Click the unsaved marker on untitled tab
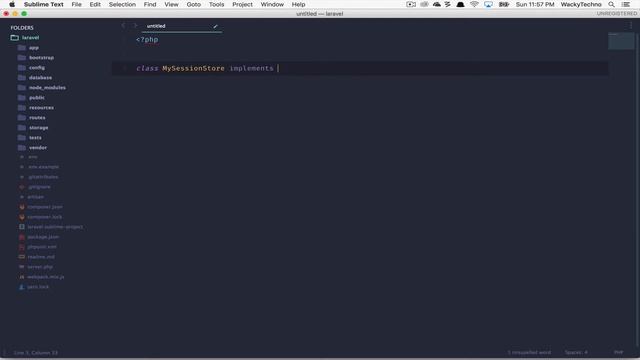Viewport: 640px width, 360px height. 216,26
